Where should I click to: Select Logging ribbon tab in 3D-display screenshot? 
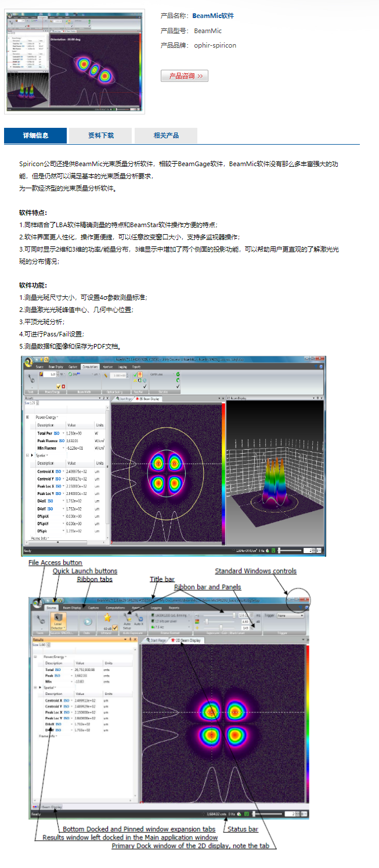click(122, 367)
